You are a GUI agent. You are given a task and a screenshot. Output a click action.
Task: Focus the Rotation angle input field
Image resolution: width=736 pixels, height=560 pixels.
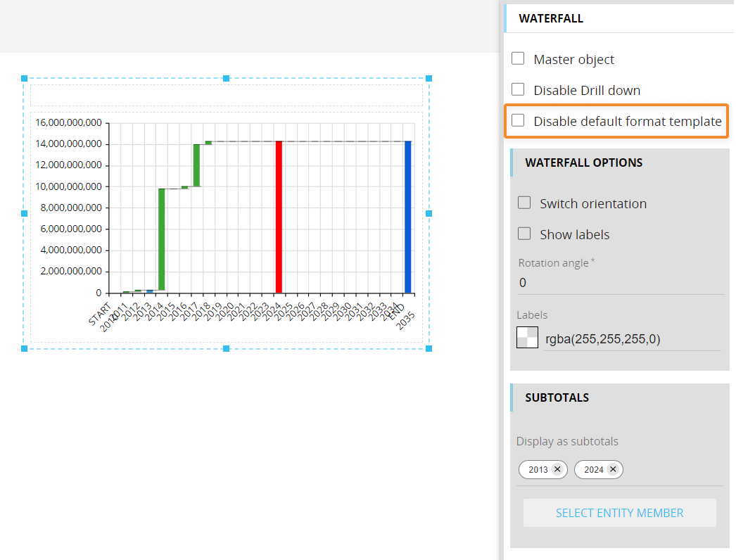(619, 283)
